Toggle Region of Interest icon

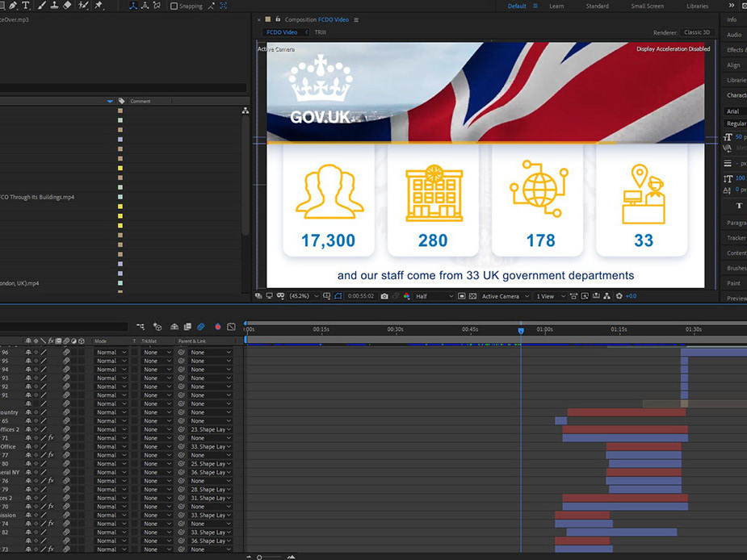(462, 296)
